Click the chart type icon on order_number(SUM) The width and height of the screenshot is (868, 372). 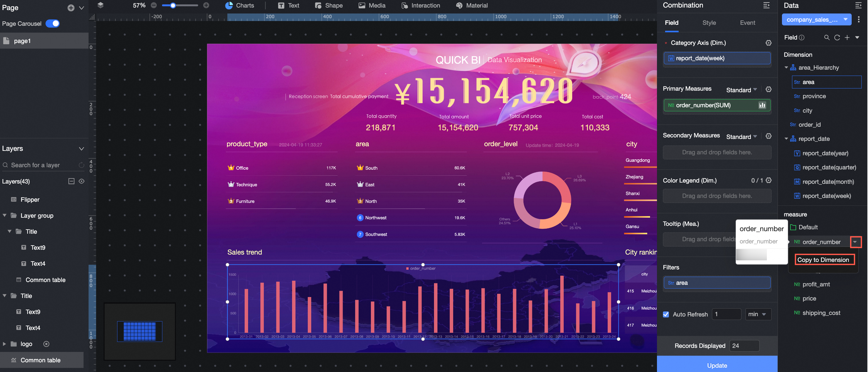[x=762, y=105]
